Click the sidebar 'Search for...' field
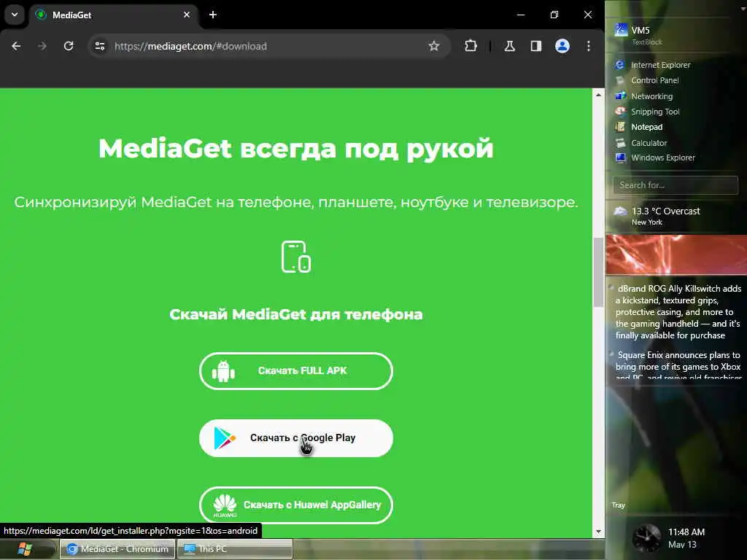The image size is (747, 560). pyautogui.click(x=676, y=185)
